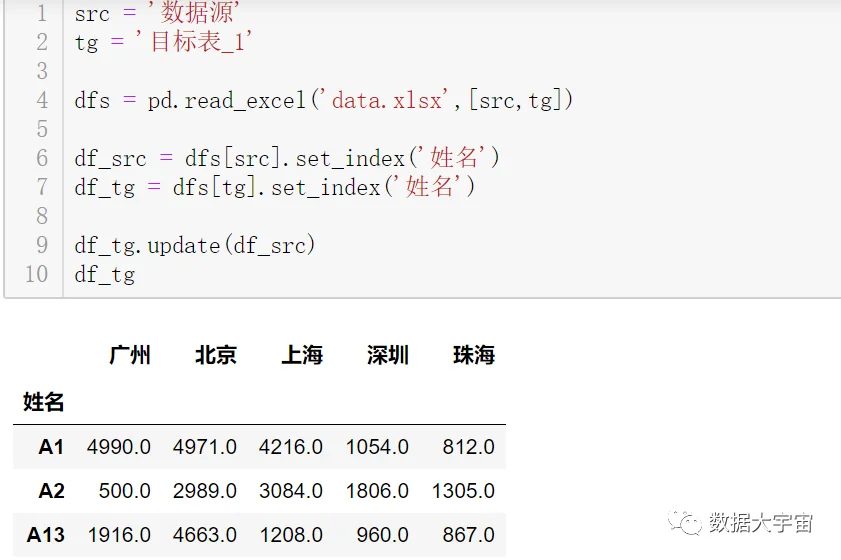Image resolution: width=841 pixels, height=560 pixels.
Task: Click line number 4 in the gutter
Action: tap(42, 100)
